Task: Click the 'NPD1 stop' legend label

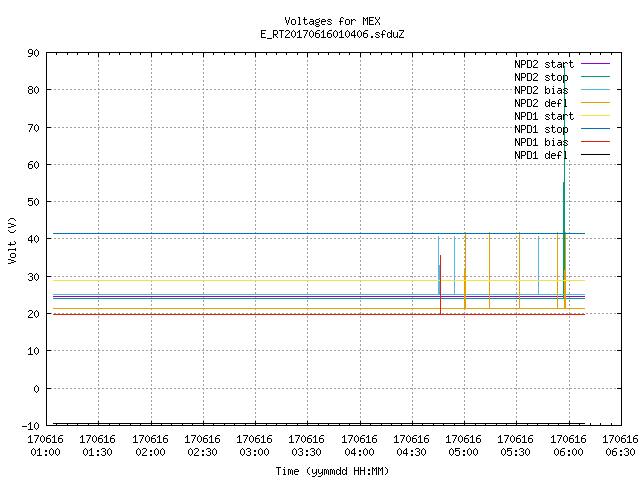Action: pos(541,129)
